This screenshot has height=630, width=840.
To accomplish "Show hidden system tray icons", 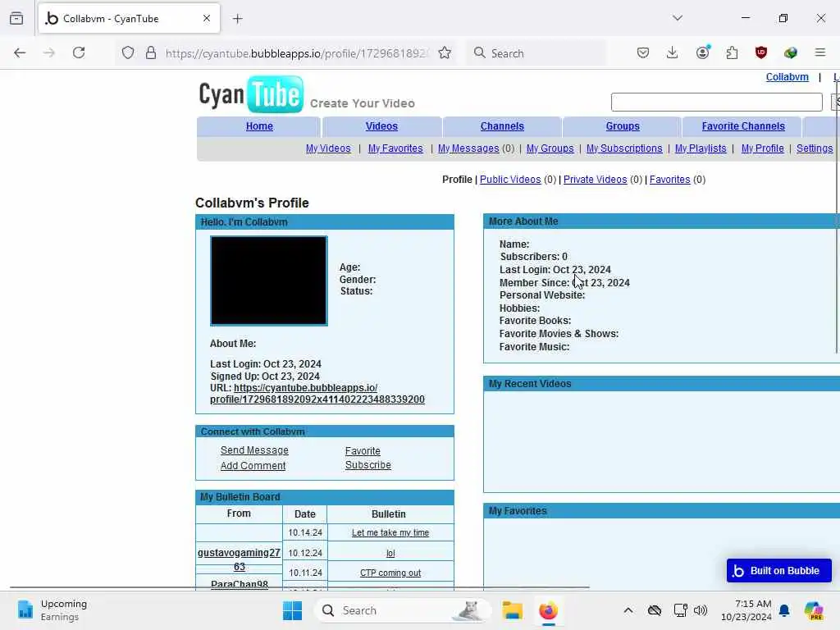I will coord(628,610).
